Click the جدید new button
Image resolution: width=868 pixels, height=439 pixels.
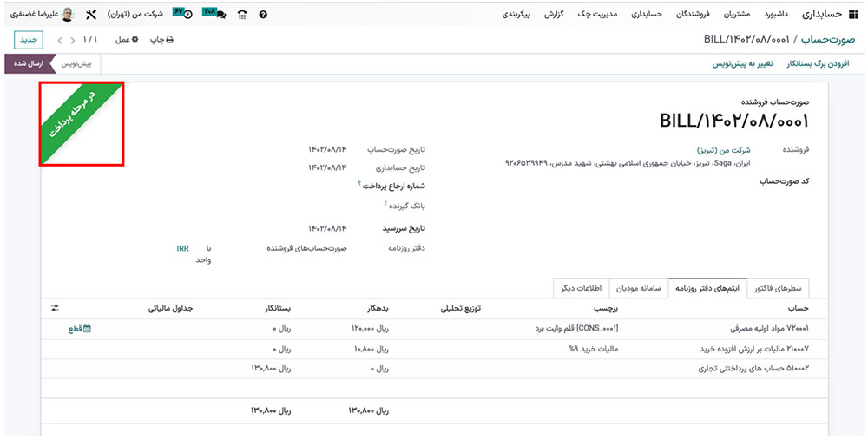pos(28,40)
